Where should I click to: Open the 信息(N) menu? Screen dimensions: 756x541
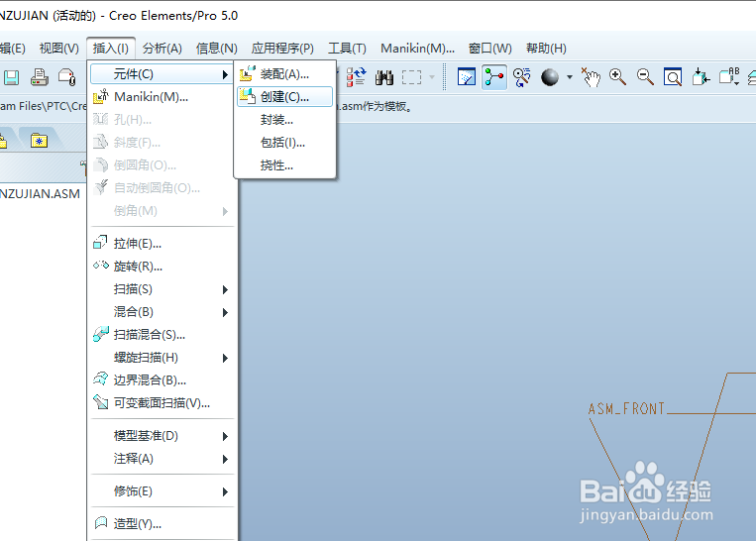pos(217,49)
